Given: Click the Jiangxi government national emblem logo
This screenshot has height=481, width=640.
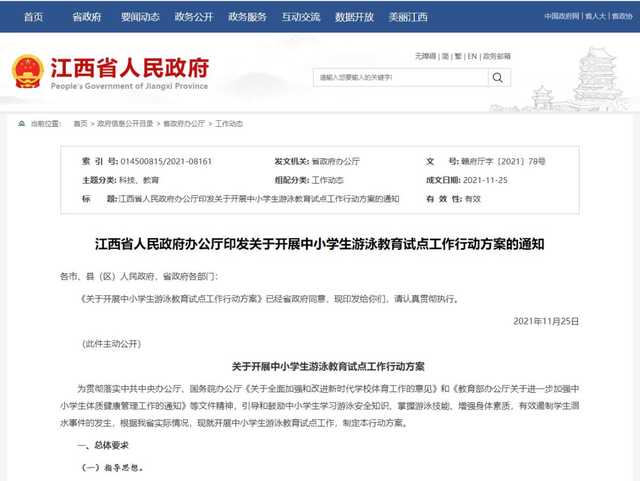Looking at the screenshot, I should pos(28,71).
